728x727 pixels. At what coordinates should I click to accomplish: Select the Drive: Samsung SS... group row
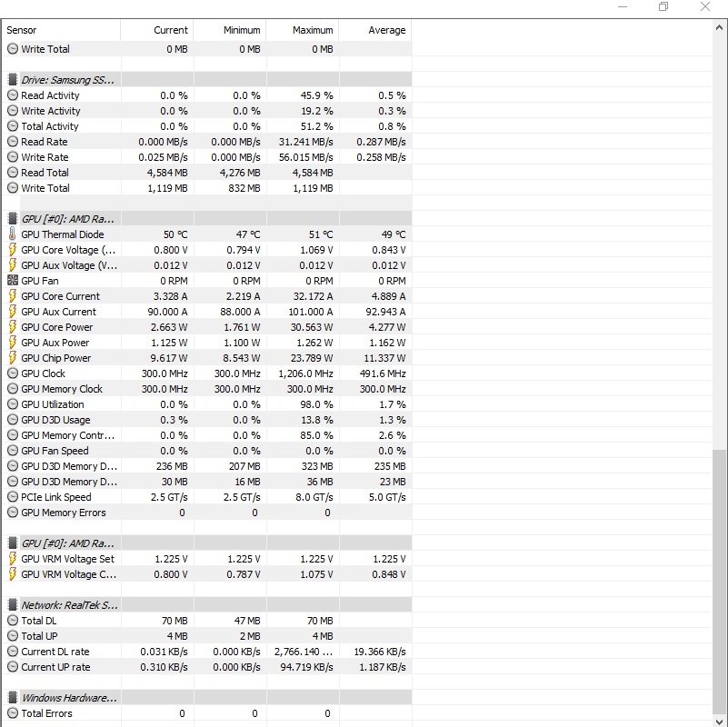[x=207, y=79]
